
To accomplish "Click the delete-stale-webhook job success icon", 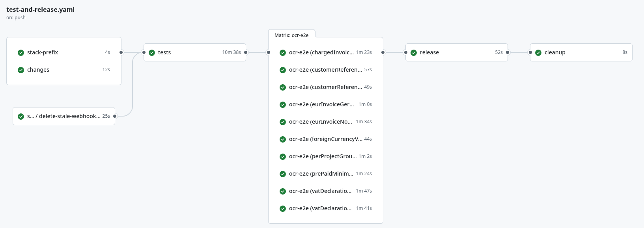I will coord(21,117).
